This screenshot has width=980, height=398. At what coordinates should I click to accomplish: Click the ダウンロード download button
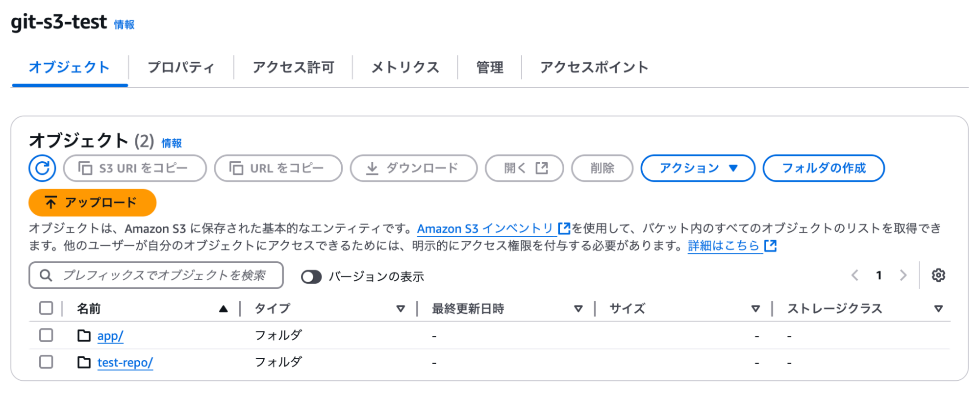(x=413, y=168)
